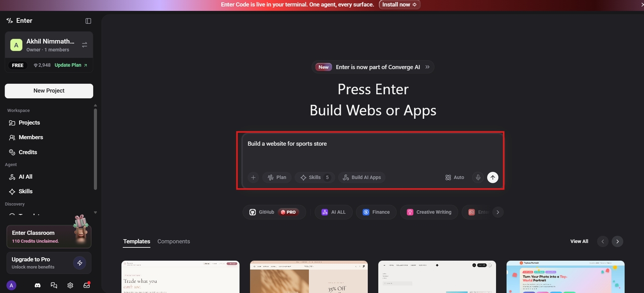Go to previous templates with left arrow
This screenshot has width=644, height=293.
coord(603,241)
